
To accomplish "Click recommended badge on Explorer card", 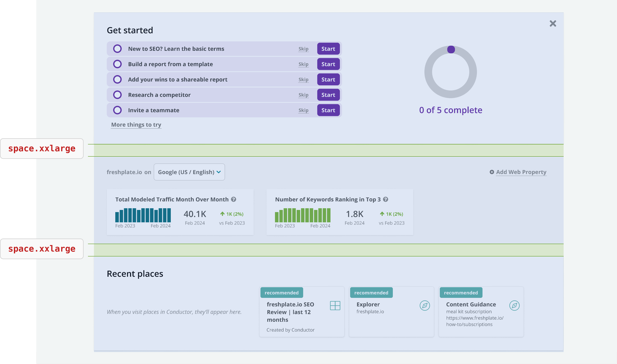I will 371,293.
